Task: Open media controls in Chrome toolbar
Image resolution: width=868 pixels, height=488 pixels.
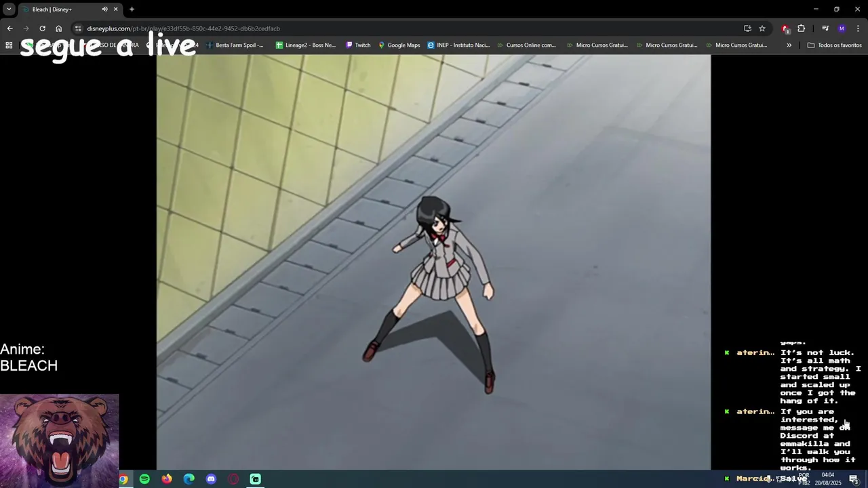Action: [825, 28]
